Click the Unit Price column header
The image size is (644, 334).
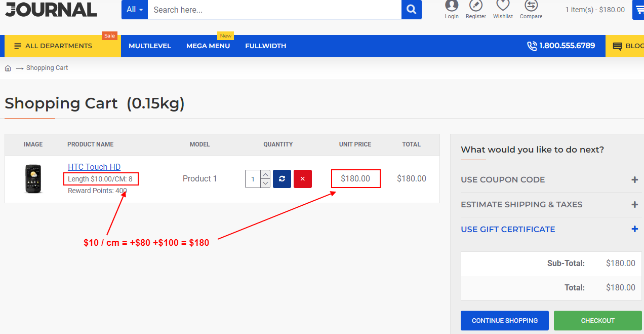[355, 144]
